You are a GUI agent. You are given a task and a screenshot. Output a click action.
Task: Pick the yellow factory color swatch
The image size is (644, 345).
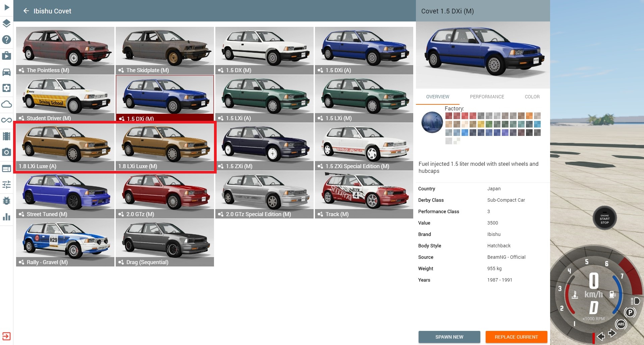click(481, 124)
